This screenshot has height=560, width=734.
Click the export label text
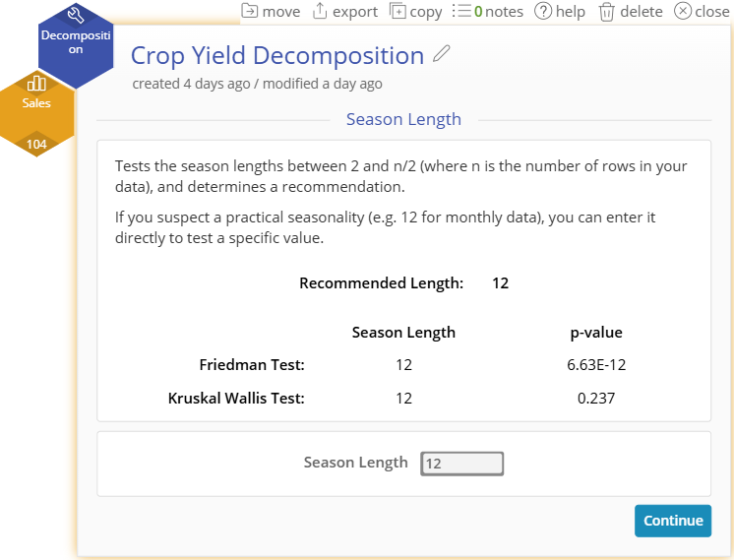coord(355,12)
